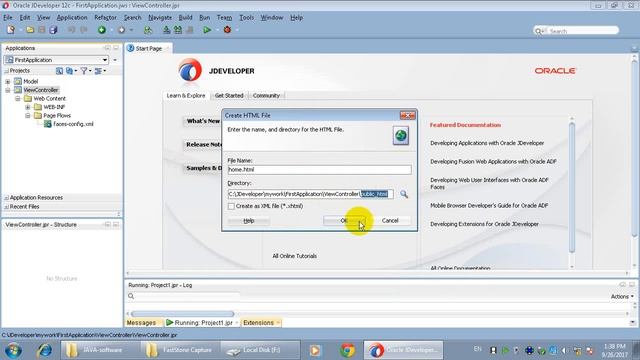Click the Directory path input field
640x360 pixels.
[x=311, y=194]
